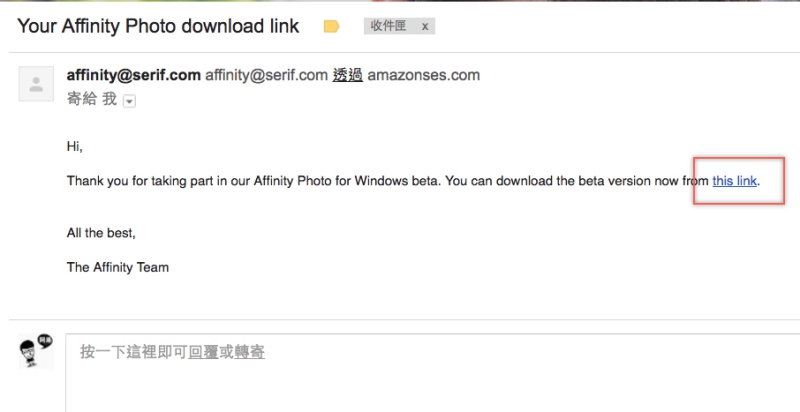Click the 回覆 reply link
This screenshot has width=800, height=412.
[202, 352]
